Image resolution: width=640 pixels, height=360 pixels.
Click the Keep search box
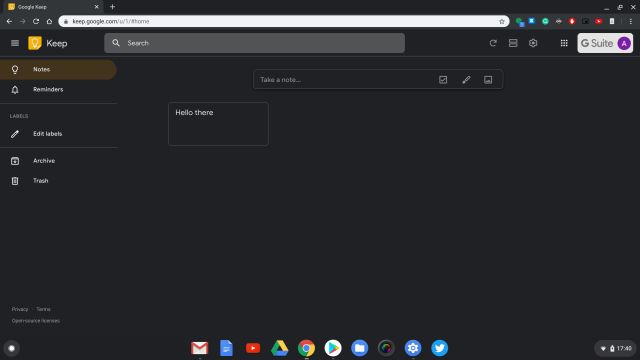[x=254, y=43]
